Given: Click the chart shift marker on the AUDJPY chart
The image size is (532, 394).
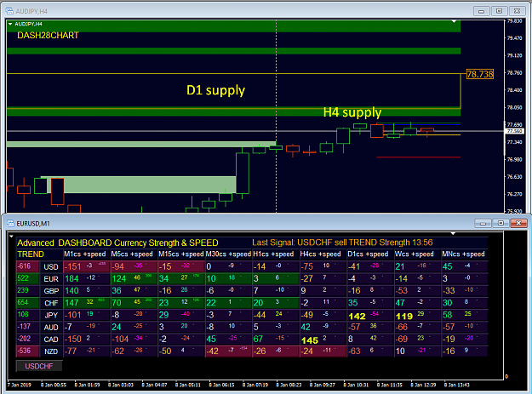Looking at the screenshot, I should pos(454,21).
